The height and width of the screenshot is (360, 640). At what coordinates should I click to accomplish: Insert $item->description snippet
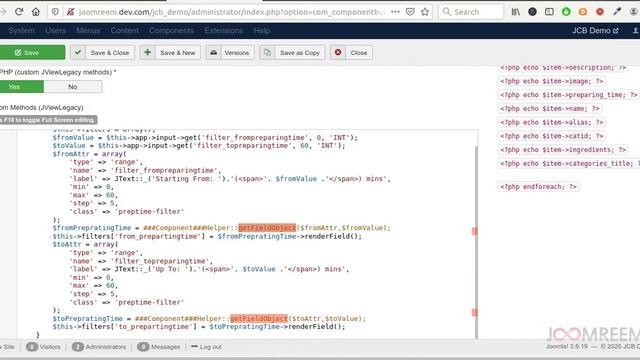562,68
